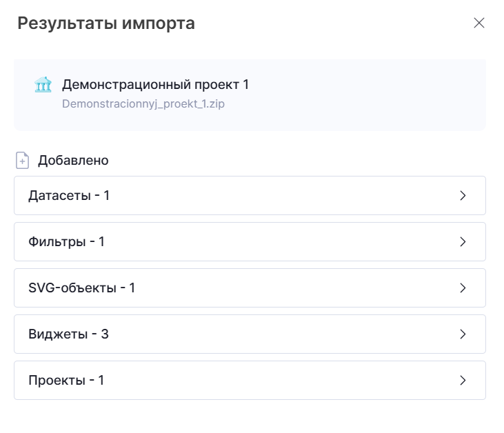Expand the Датасеты row chevron
504x433 pixels.
pyautogui.click(x=463, y=196)
